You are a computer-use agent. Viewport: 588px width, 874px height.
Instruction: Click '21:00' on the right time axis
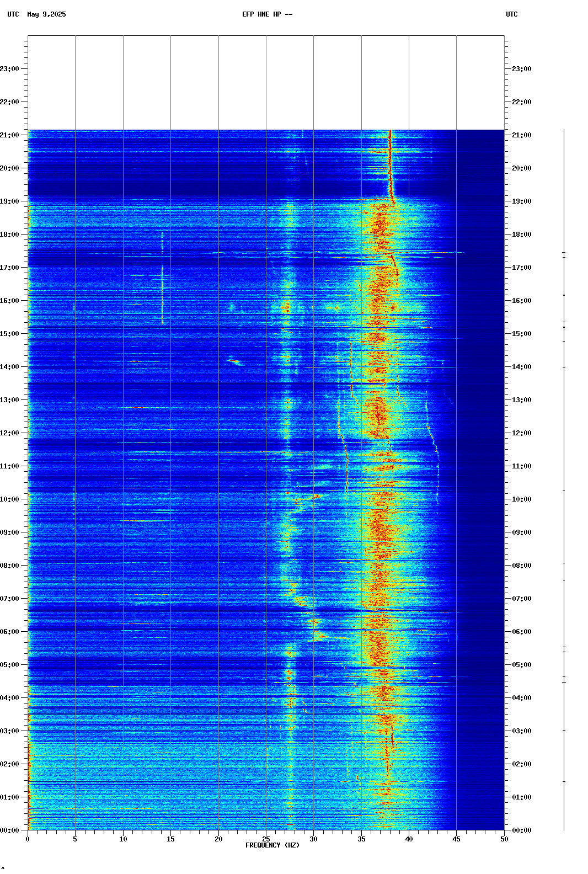(522, 135)
